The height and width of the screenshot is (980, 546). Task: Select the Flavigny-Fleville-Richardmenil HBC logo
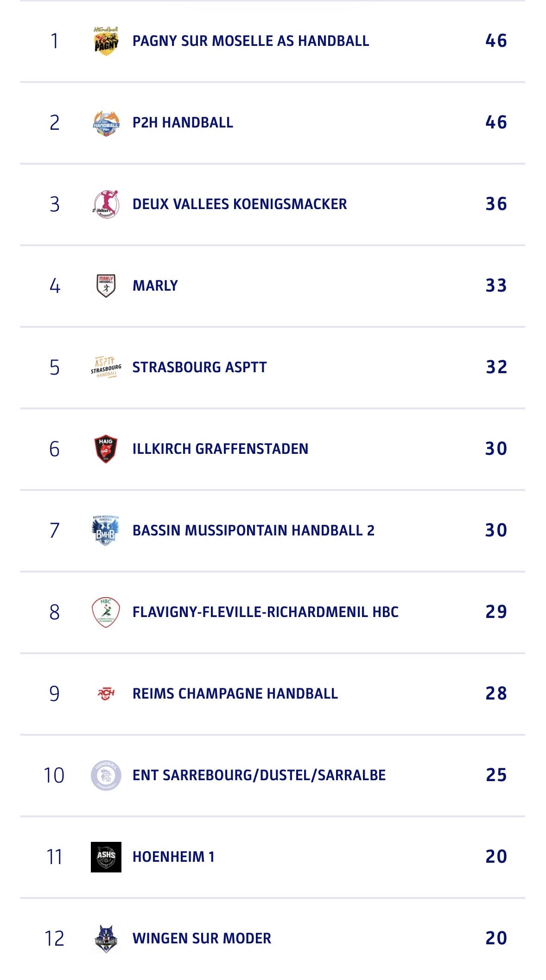pyautogui.click(x=106, y=612)
